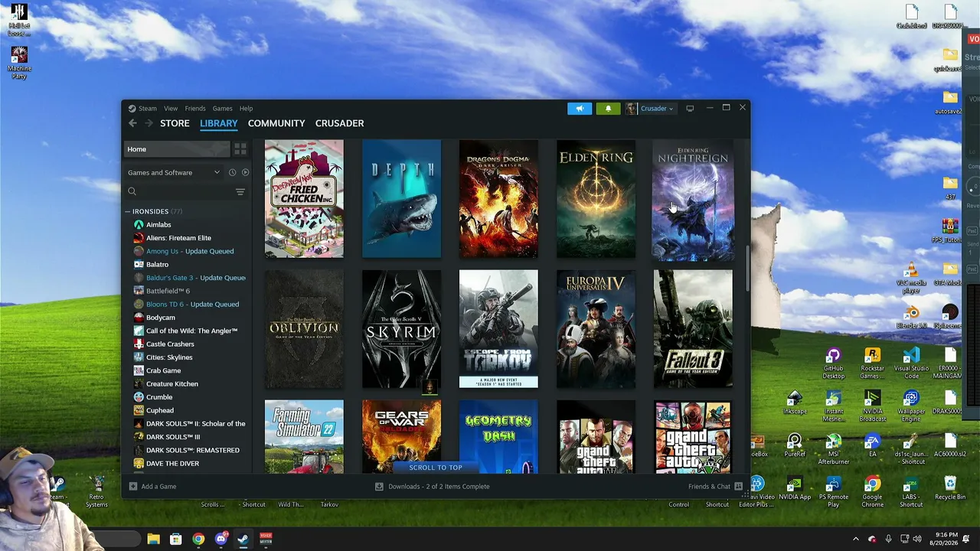Click the SCROLL TO TOP button
This screenshot has height=551, width=980.
tap(436, 468)
